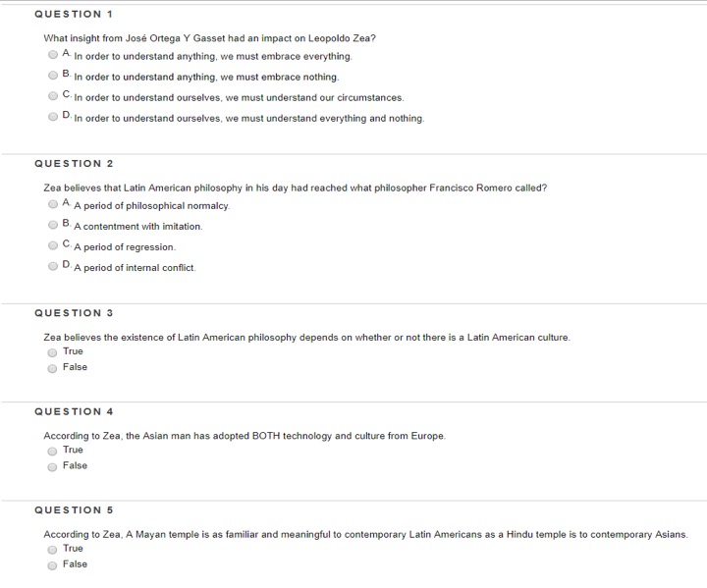
Task: Answer True for Question 4
Action: (53, 451)
